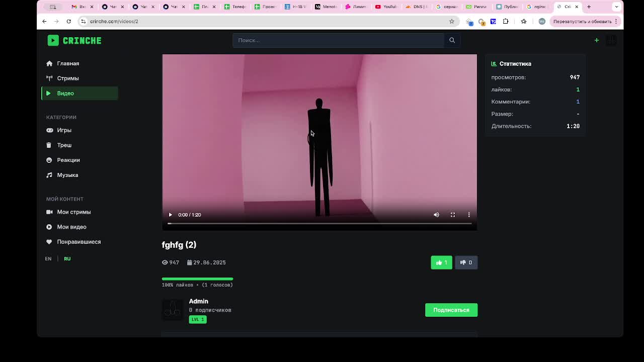Click the heart icon for Понравившиеся
Screen dimensions: 644x362
click(49, 242)
